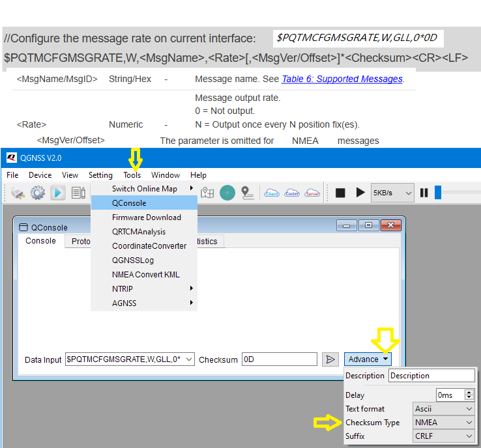Expand the Data Input command dropdown
This screenshot has width=481, height=448.
click(189, 359)
